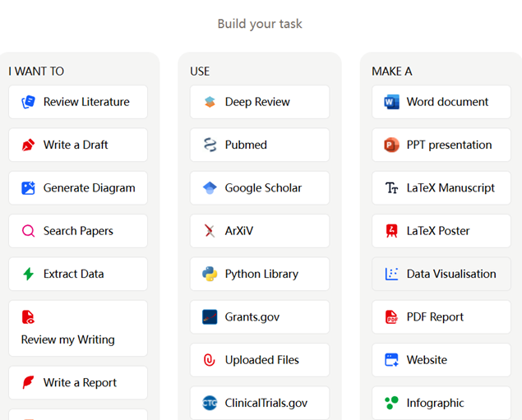This screenshot has width=522, height=420.
Task: Select LaTeX Manuscript output
Action: click(x=441, y=188)
